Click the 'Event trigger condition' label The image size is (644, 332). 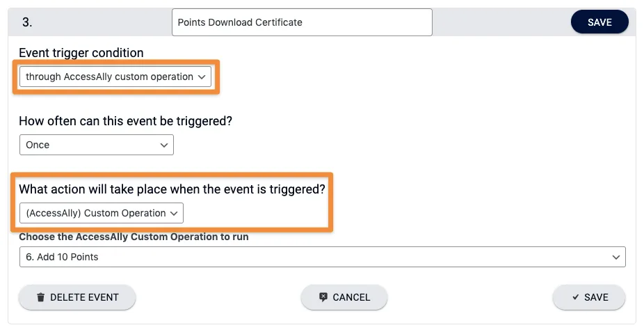(x=81, y=53)
